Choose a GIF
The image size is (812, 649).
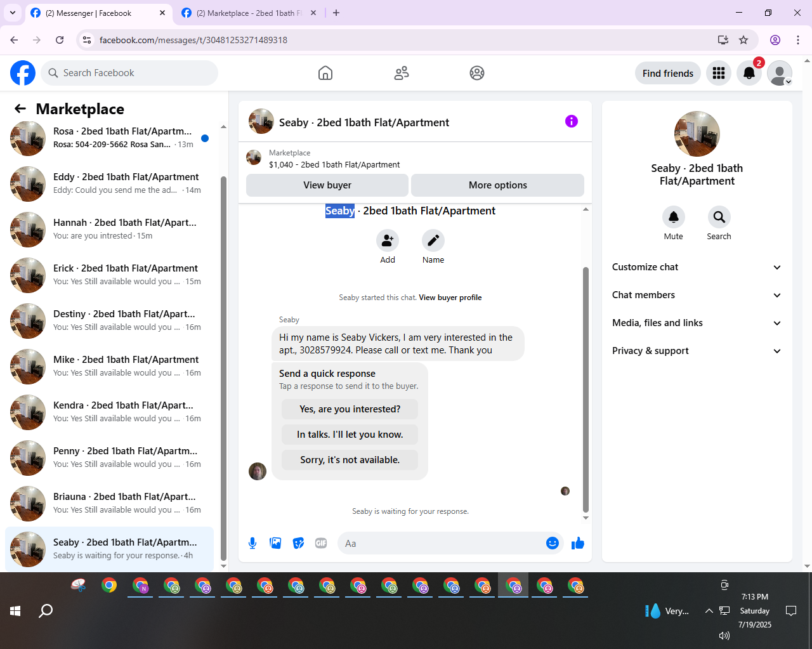pos(321,543)
